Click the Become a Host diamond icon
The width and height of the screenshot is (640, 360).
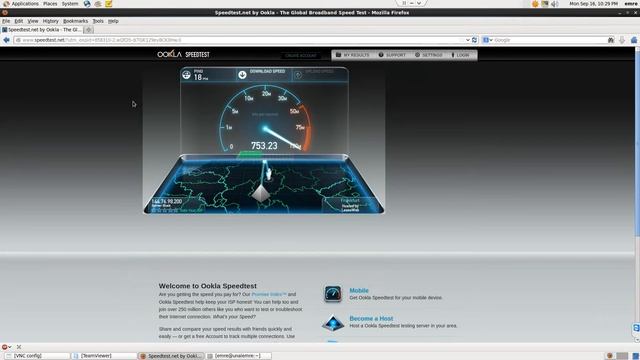click(x=333, y=322)
